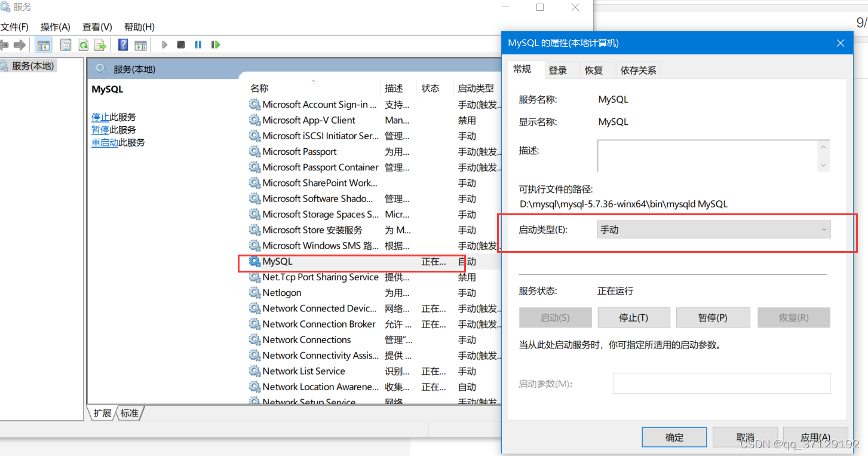Image resolution: width=868 pixels, height=456 pixels.
Task: Click gear icon beside Microsoft Account Sign-in
Action: tap(255, 105)
